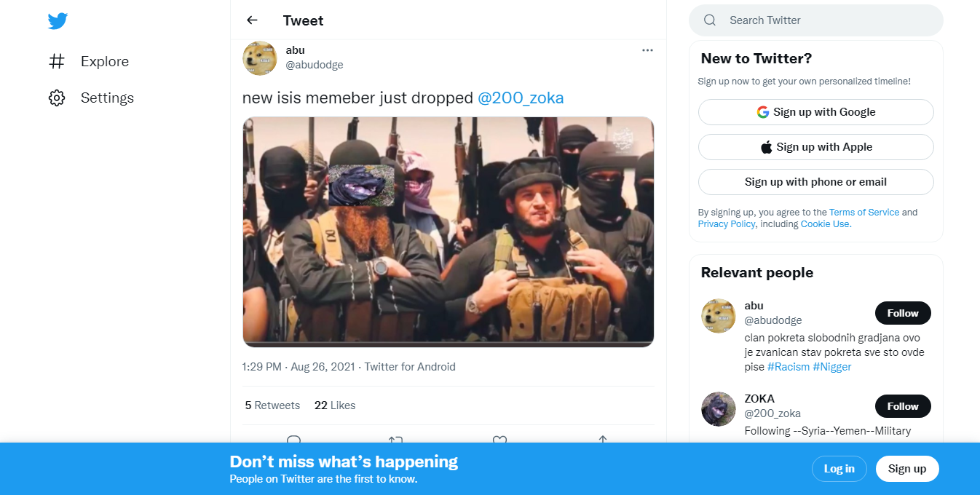Image resolution: width=980 pixels, height=495 pixels.
Task: Click the Log in button
Action: pyautogui.click(x=839, y=469)
